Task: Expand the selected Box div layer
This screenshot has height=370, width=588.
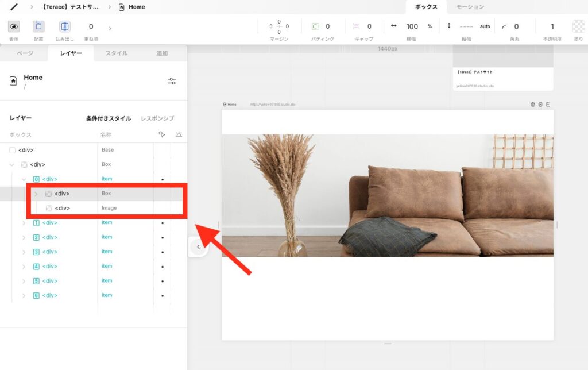Action: click(36, 194)
